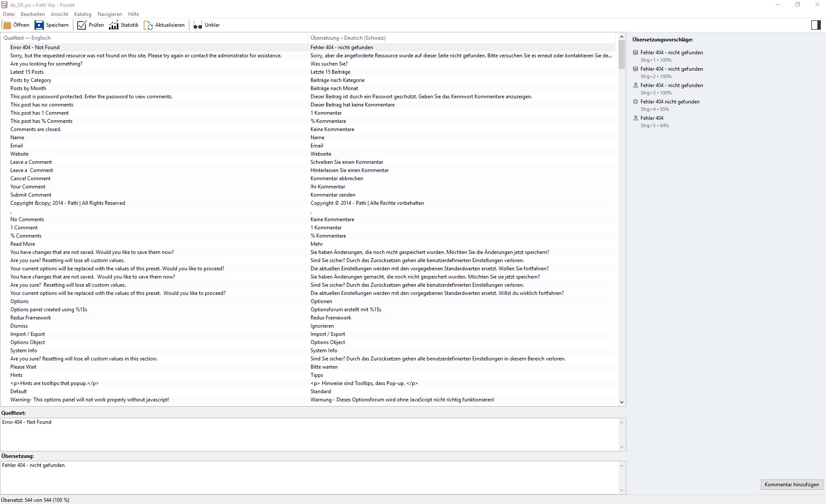Viewport: 826px width, 504px height.
Task: Open the Navigieren menu
Action: [x=110, y=14]
